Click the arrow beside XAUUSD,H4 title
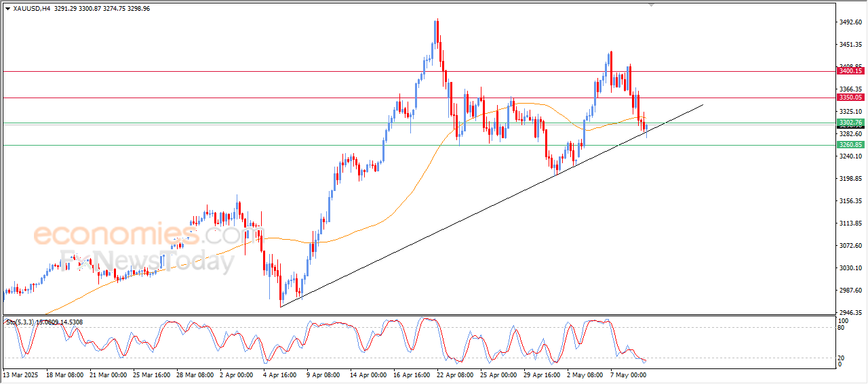The image size is (868, 384). tap(7, 8)
